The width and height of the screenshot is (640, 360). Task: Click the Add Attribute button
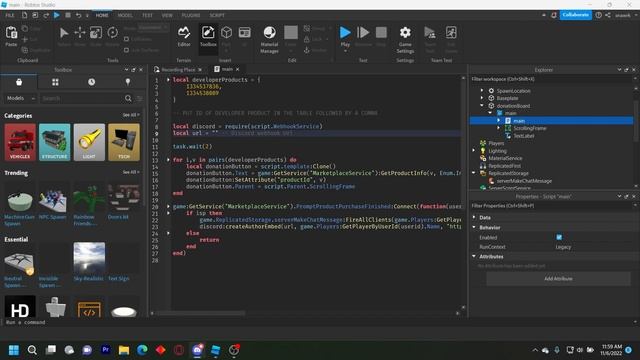[x=558, y=279]
